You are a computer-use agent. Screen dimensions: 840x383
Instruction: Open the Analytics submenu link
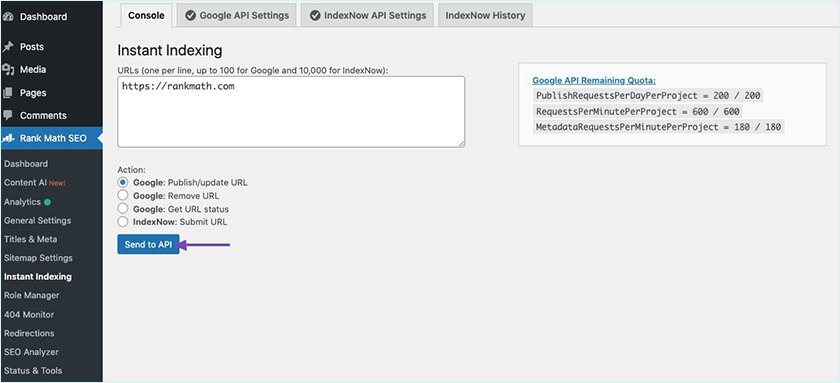(22, 202)
